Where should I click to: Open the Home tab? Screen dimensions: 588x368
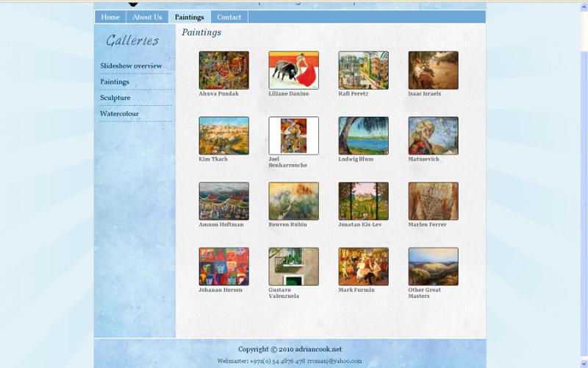[x=110, y=17]
